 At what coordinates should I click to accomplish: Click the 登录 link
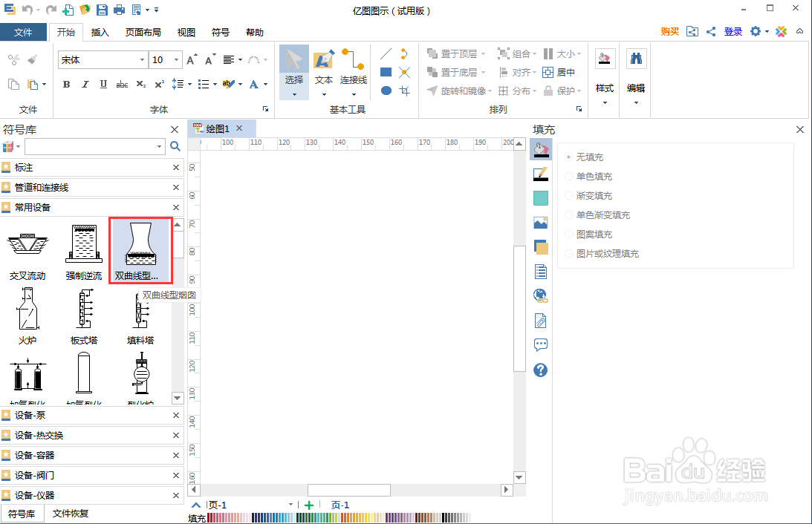(733, 32)
